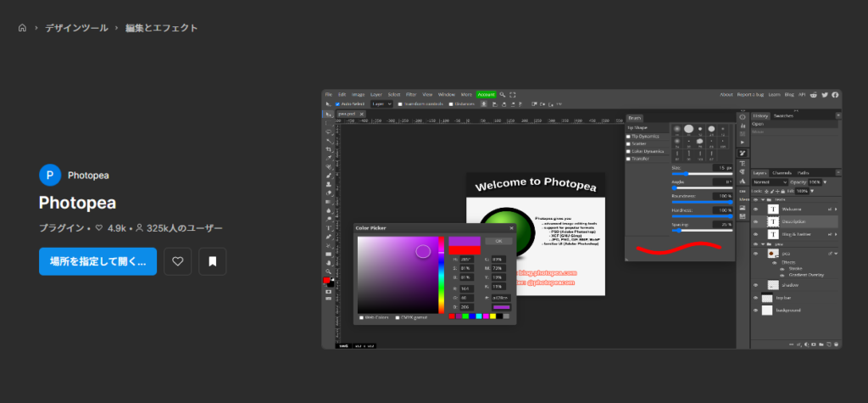
Task: Enable the CMYK gamut checkbox
Action: [x=398, y=317]
